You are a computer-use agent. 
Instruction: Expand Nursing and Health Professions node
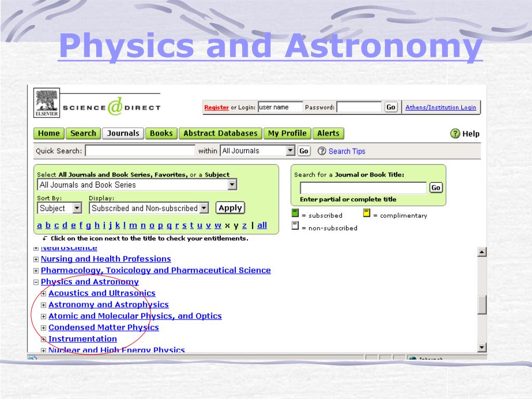click(36, 260)
